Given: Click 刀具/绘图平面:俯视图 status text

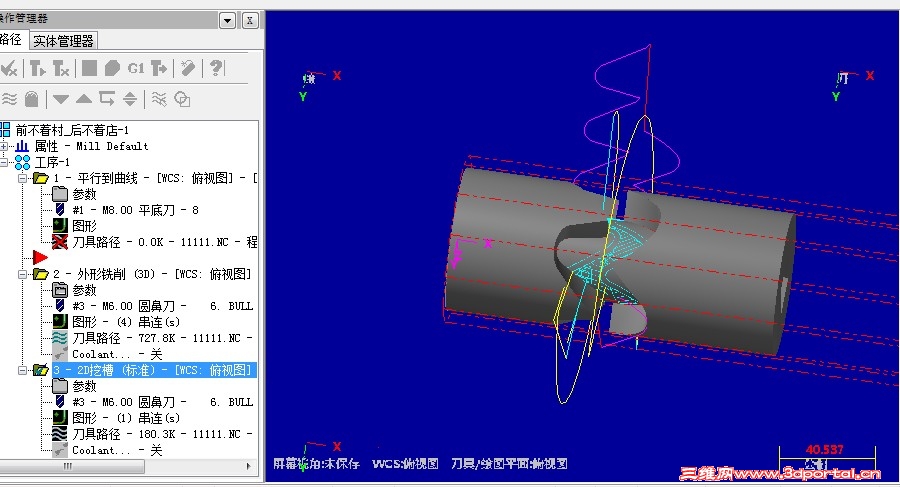Looking at the screenshot, I should point(509,463).
